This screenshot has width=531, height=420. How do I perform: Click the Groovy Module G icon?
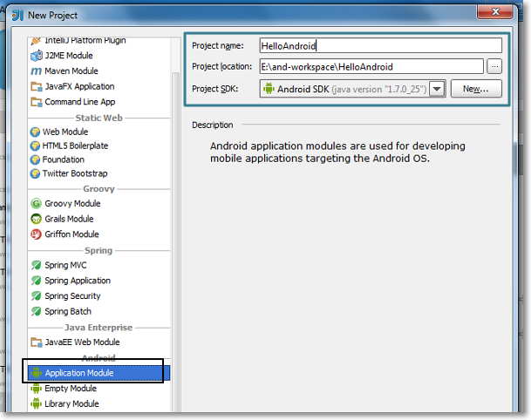tap(36, 203)
